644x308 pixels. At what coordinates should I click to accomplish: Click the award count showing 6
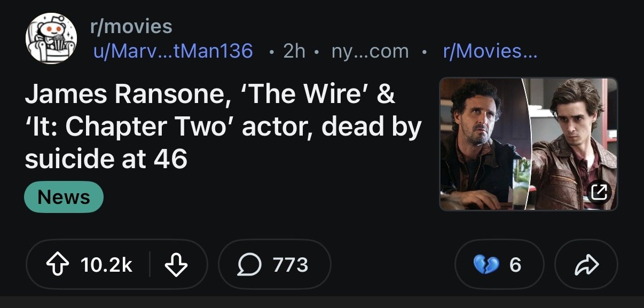515,265
